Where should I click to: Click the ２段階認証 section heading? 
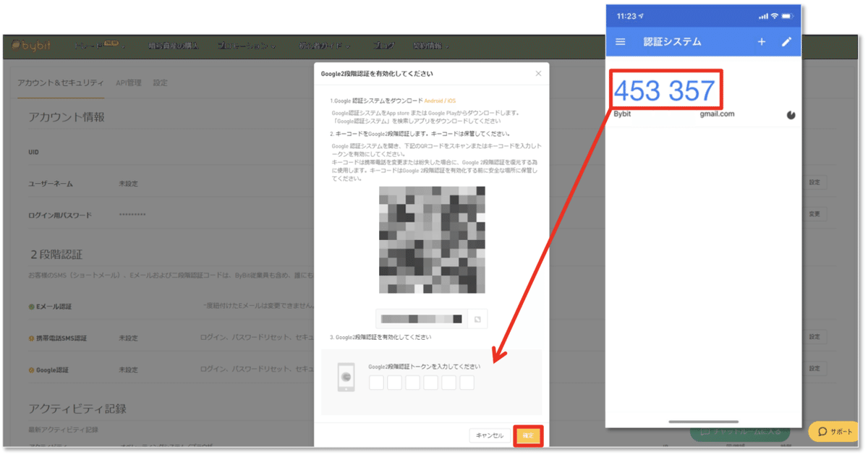pos(56,255)
